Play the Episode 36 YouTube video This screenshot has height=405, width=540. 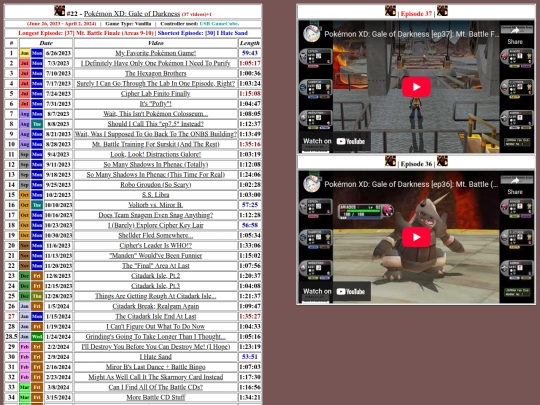(416, 237)
